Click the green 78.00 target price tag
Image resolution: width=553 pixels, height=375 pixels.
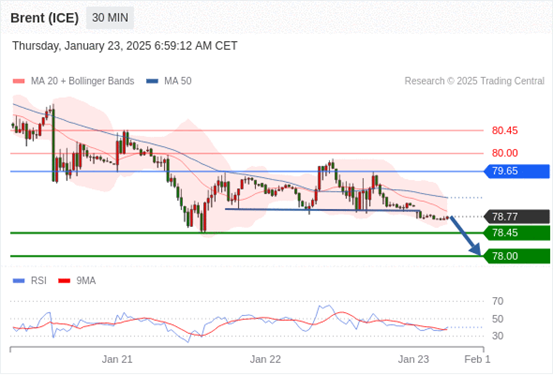[x=517, y=256]
